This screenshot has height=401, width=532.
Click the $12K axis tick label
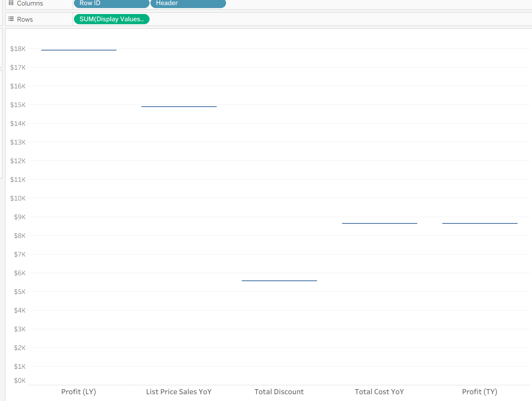(x=18, y=161)
